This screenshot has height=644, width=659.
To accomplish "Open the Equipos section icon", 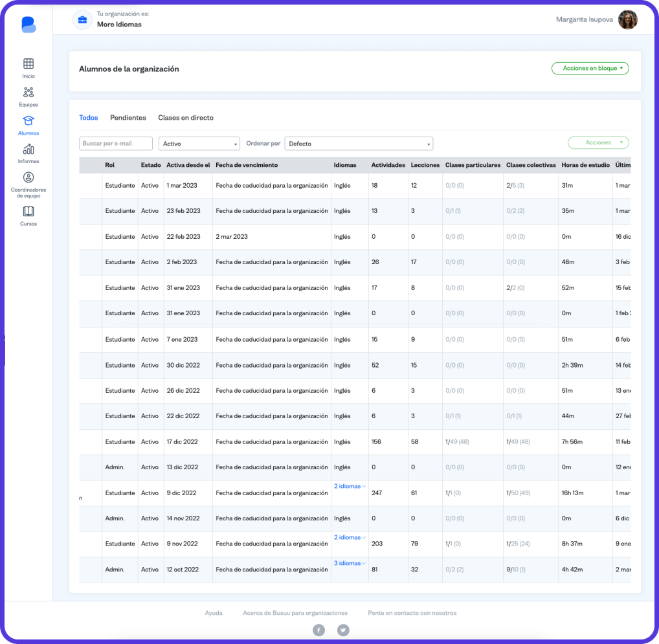I will point(28,92).
